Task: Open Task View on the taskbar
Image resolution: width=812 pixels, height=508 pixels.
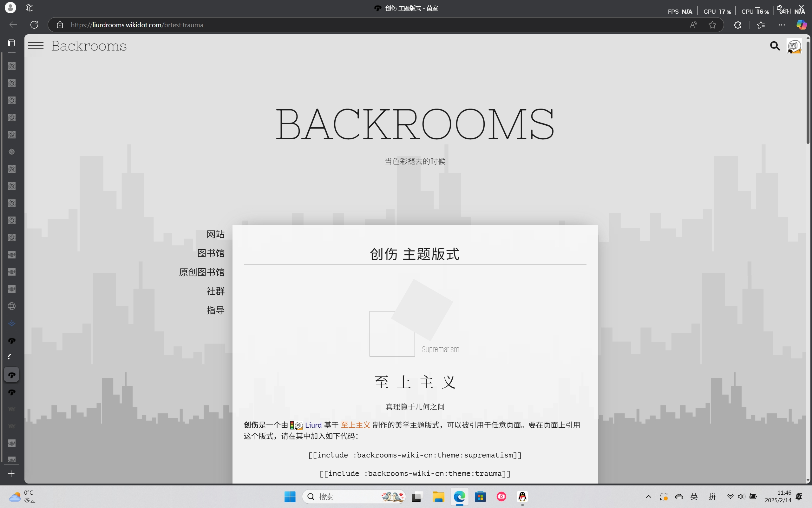Action: click(x=417, y=497)
